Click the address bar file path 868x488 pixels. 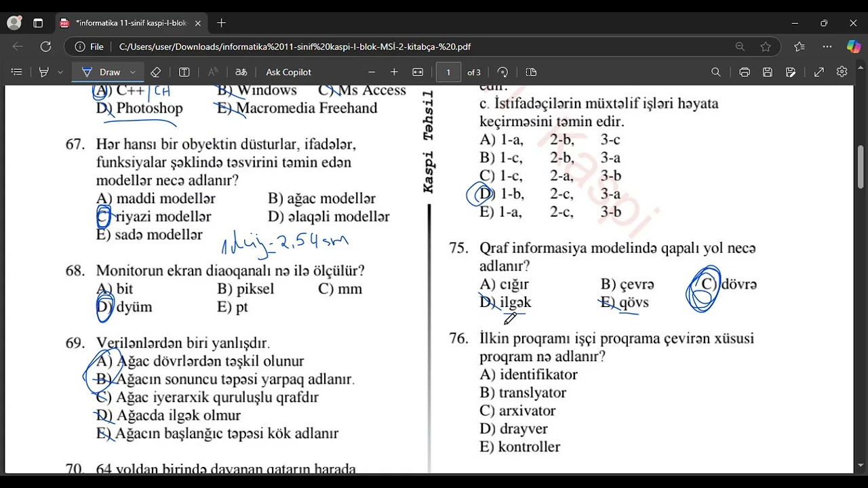pos(295,47)
